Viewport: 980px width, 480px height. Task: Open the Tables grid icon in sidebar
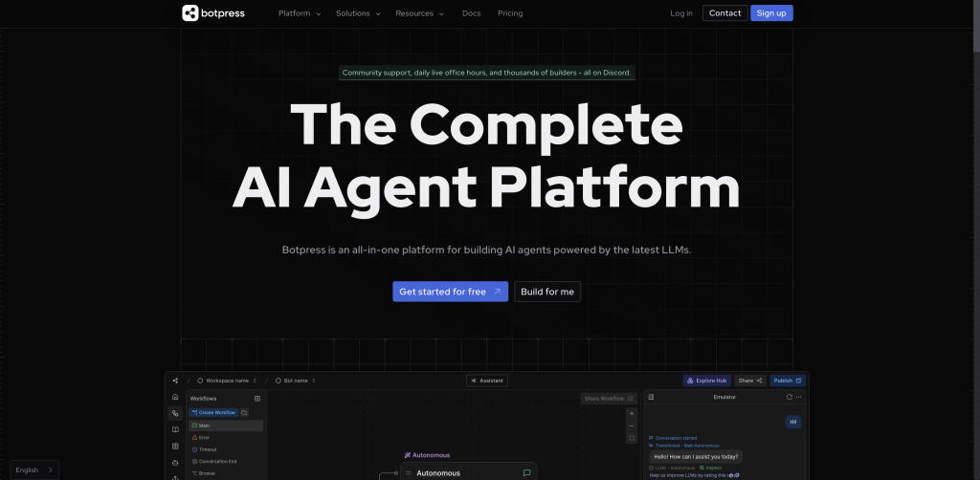click(175, 447)
